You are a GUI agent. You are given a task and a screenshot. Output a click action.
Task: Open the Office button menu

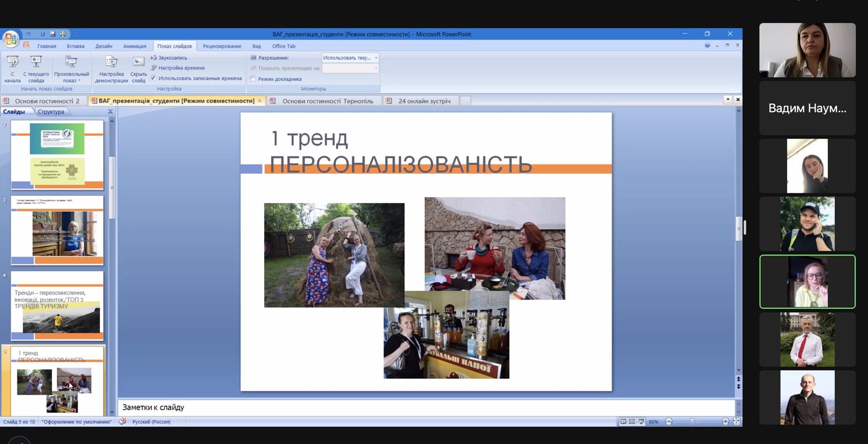tap(10, 39)
